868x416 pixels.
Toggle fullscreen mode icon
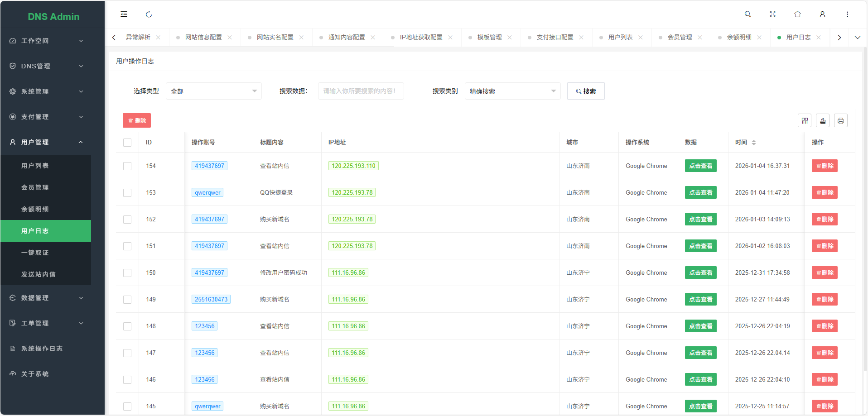(x=772, y=14)
